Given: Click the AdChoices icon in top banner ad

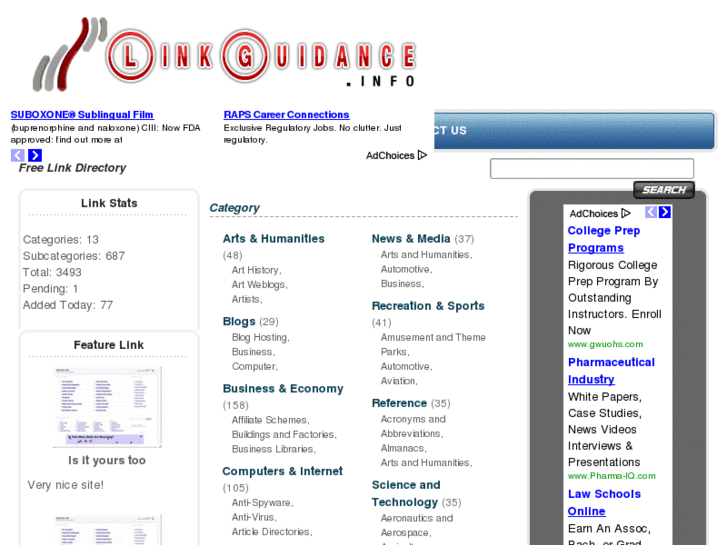Looking at the screenshot, I should 422,155.
